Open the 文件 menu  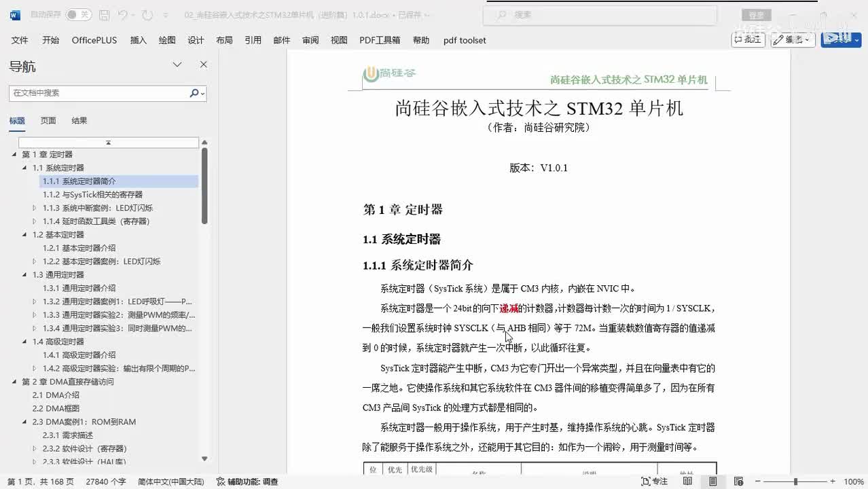click(20, 40)
